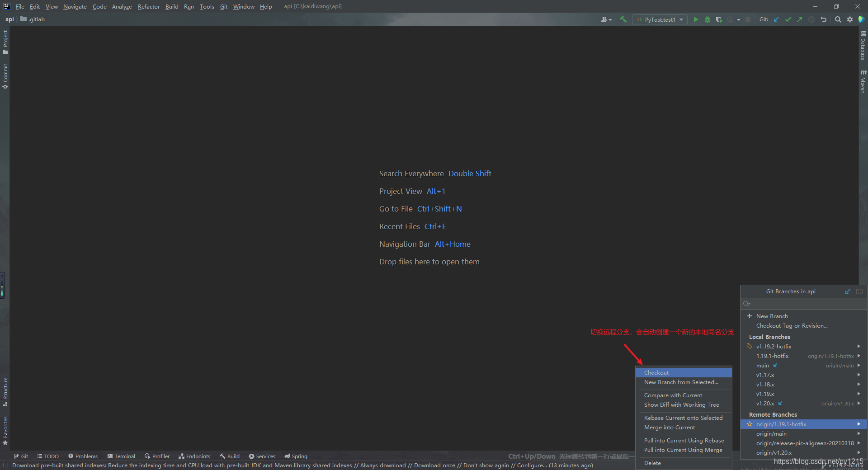Image resolution: width=868 pixels, height=470 pixels.
Task: Toggle favorite star on origin/1.19.1-hotfix
Action: [x=750, y=424]
